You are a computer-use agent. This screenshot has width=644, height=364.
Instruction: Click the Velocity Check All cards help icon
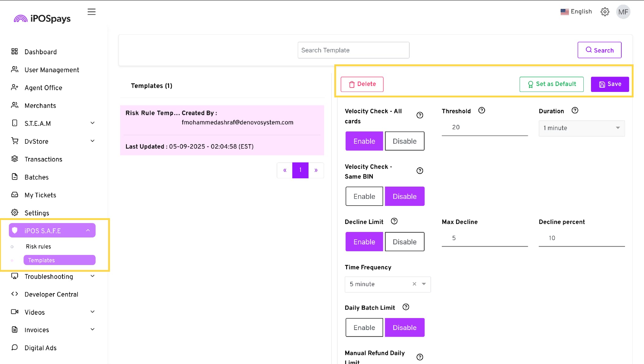[420, 115]
